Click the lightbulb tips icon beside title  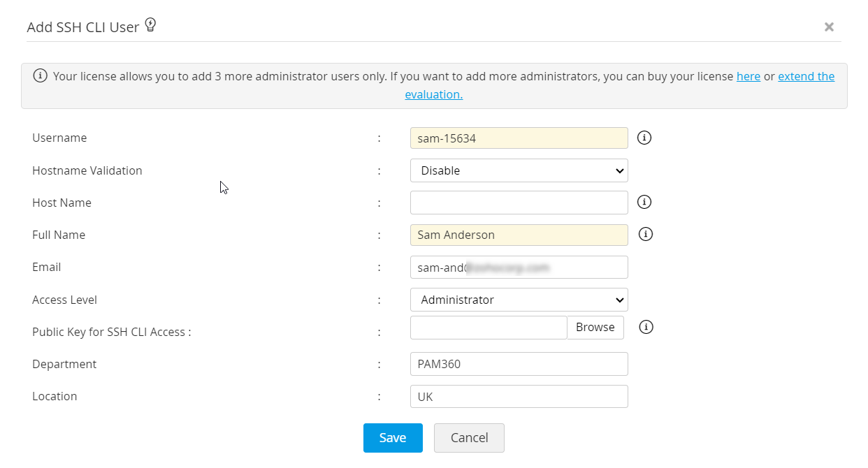coord(150,26)
